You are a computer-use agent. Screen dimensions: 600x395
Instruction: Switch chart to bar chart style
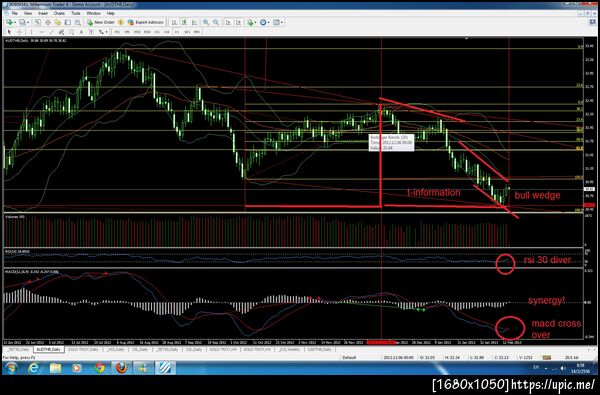(174, 22)
